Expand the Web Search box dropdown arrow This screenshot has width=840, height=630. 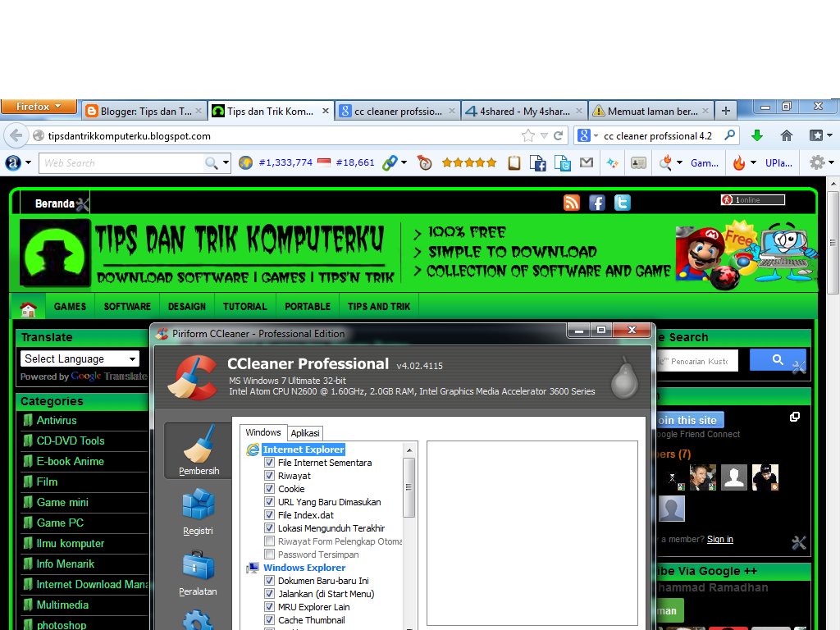[226, 163]
